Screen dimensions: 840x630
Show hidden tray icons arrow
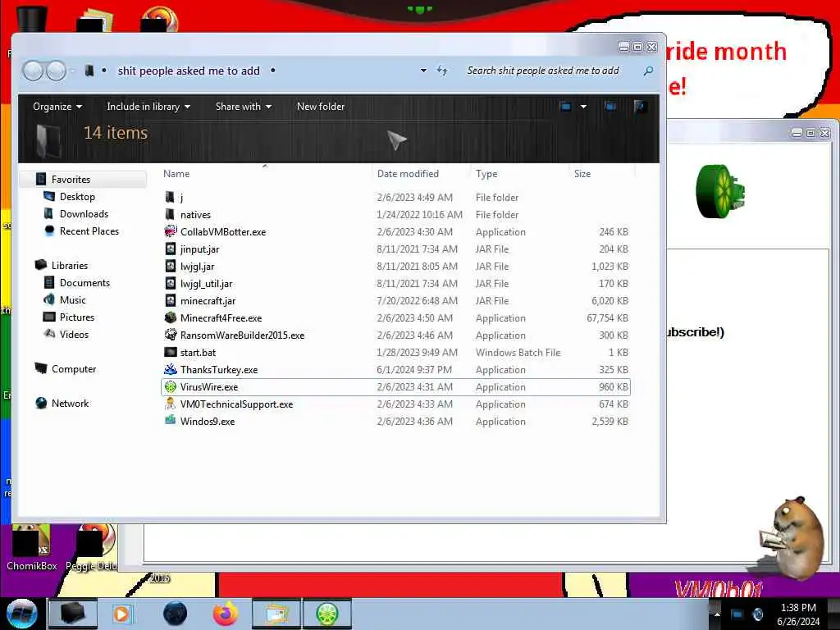pos(717,614)
